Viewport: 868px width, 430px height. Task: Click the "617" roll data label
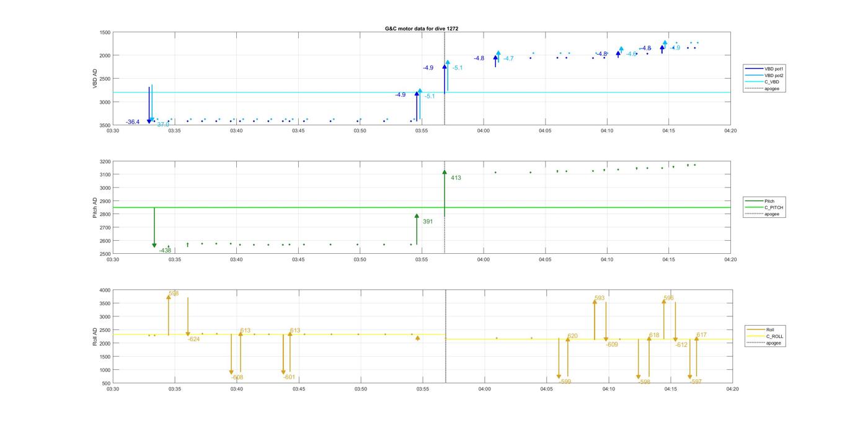(701, 335)
